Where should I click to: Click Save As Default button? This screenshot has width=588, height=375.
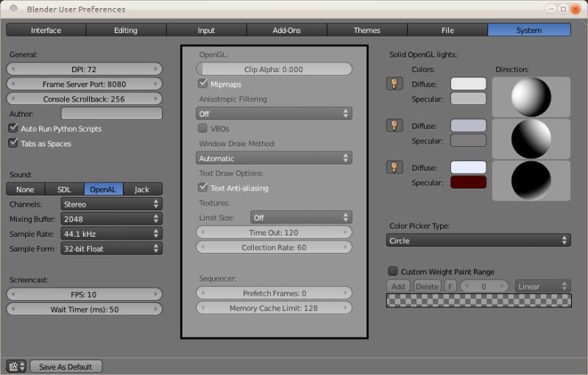point(65,366)
